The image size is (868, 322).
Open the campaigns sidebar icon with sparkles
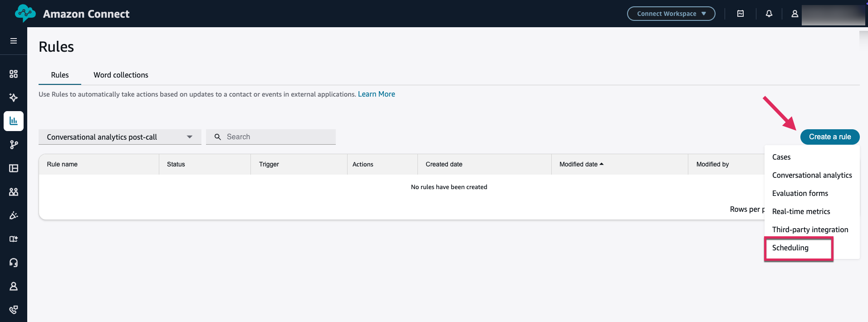[14, 215]
